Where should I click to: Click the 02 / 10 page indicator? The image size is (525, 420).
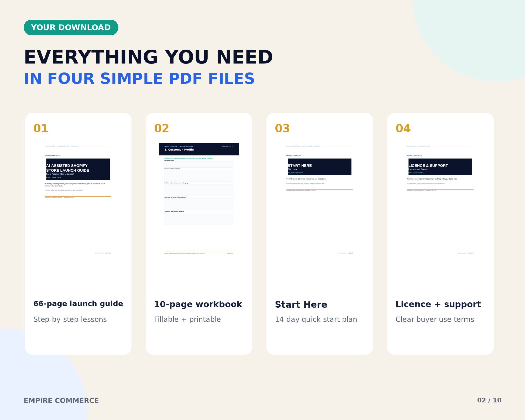click(x=489, y=400)
